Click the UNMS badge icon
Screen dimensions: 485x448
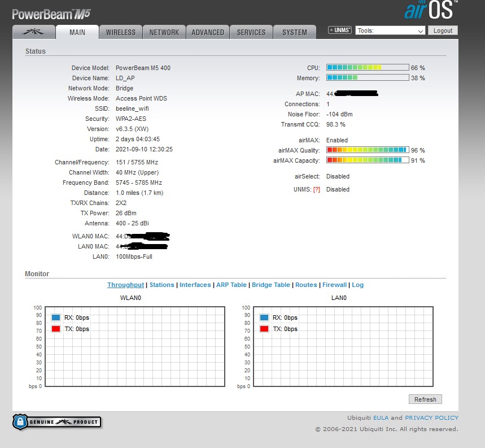click(340, 30)
